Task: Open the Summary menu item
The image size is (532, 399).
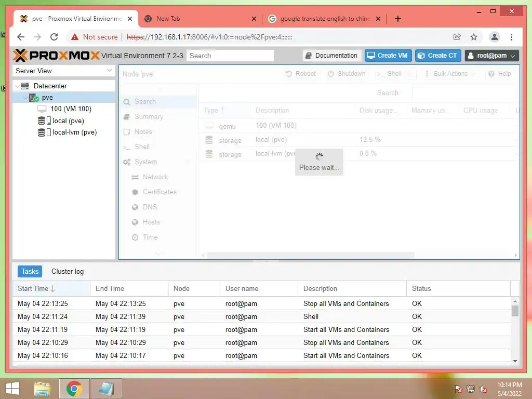Action: [158, 117]
